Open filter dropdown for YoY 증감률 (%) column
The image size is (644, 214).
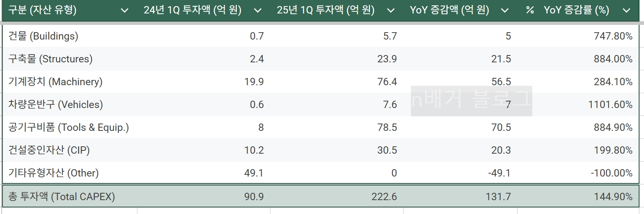pyautogui.click(x=626, y=11)
